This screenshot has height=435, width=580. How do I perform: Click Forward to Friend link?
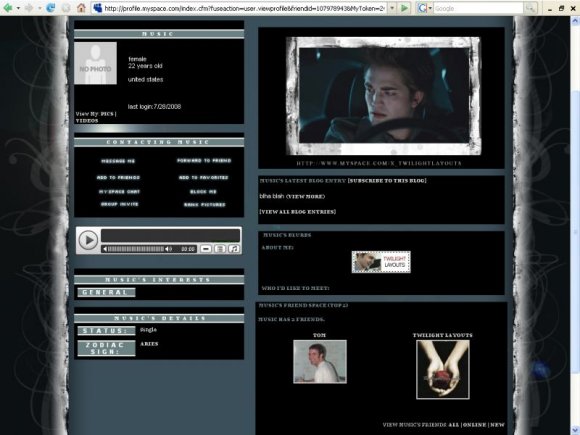[204, 161]
